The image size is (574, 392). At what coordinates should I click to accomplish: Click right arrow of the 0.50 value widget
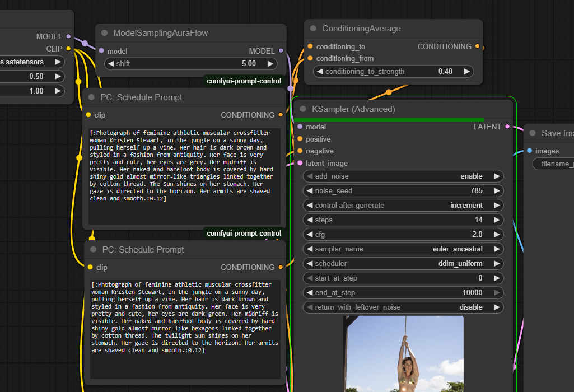click(58, 77)
